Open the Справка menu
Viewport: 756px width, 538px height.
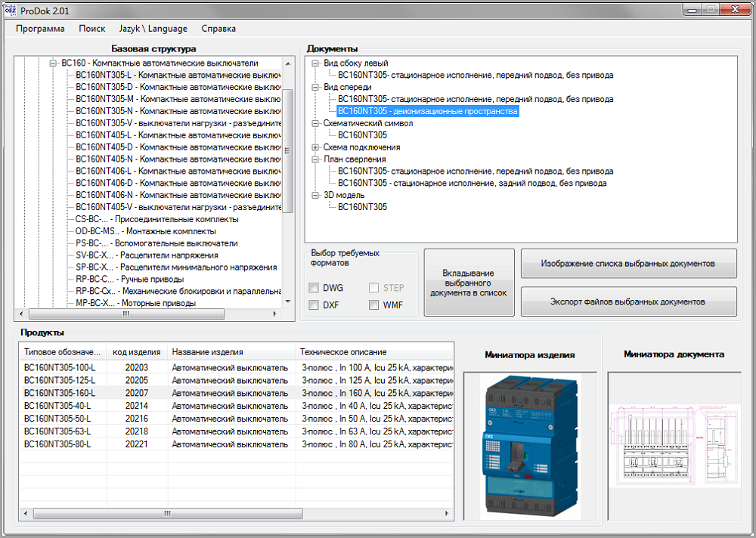218,29
